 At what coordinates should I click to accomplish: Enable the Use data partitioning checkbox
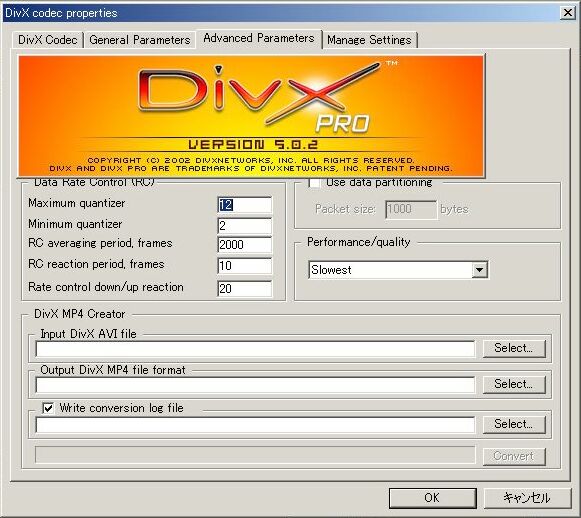314,183
